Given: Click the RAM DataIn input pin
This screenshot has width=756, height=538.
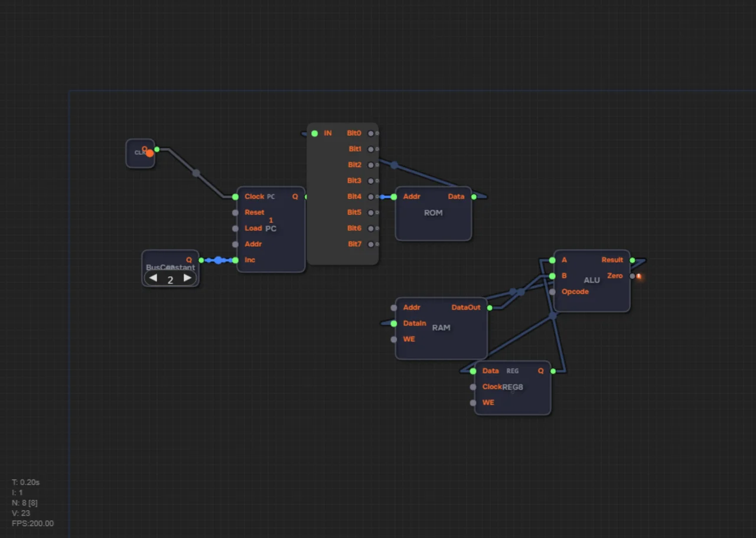Looking at the screenshot, I should point(394,324).
